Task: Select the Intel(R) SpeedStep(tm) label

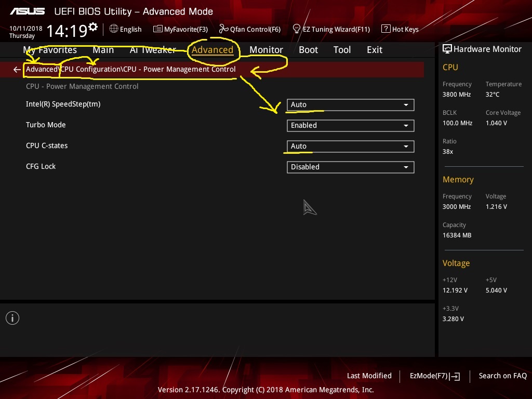Action: coord(63,104)
